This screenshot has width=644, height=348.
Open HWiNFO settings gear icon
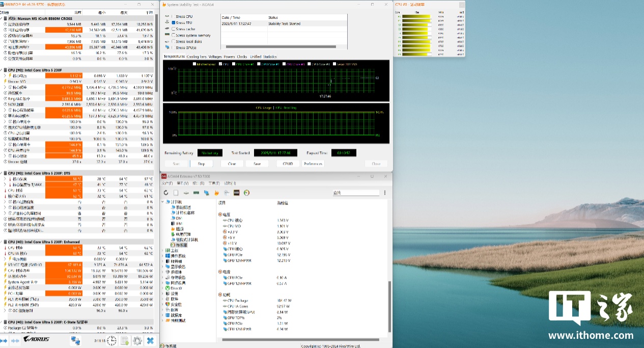point(137,340)
